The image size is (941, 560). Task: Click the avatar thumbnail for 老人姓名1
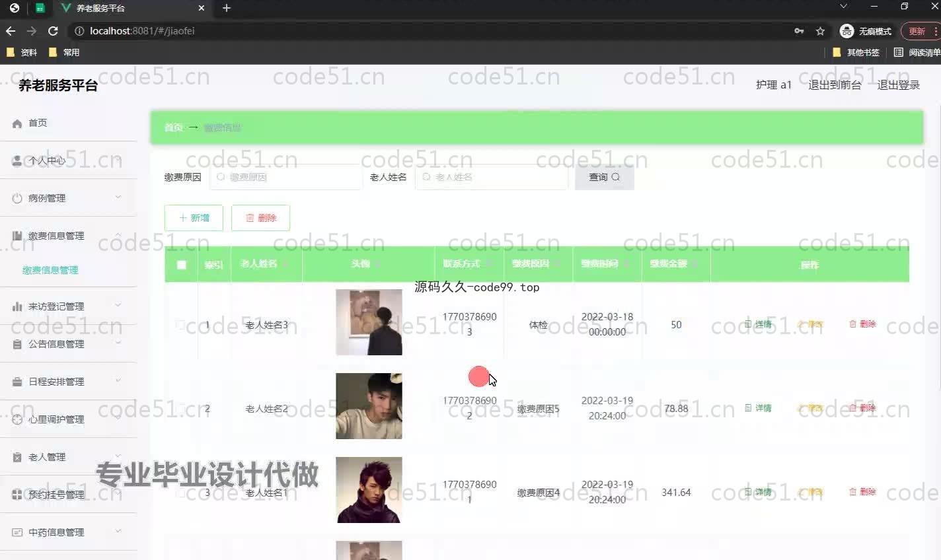pos(369,490)
